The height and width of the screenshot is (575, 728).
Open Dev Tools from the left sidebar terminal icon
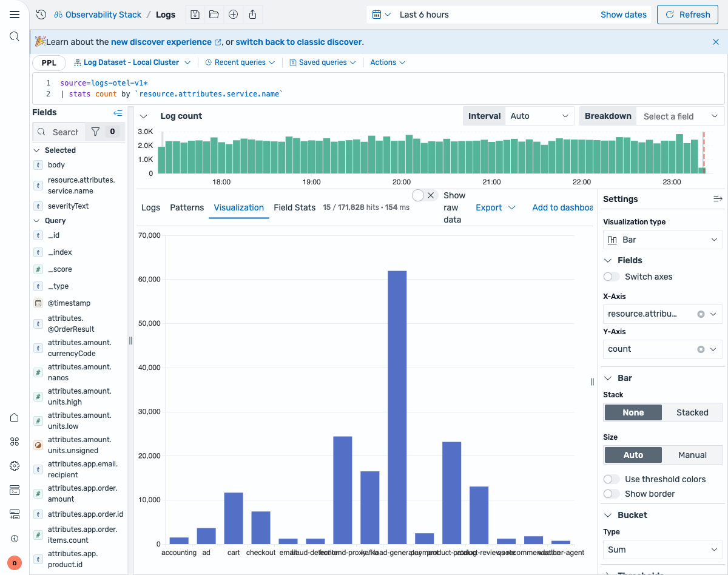tap(15, 490)
